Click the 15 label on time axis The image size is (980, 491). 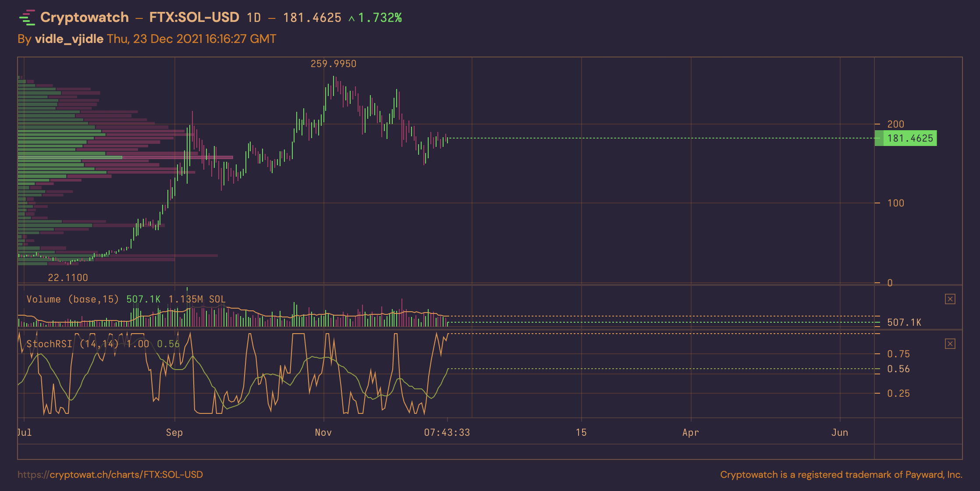(x=581, y=432)
